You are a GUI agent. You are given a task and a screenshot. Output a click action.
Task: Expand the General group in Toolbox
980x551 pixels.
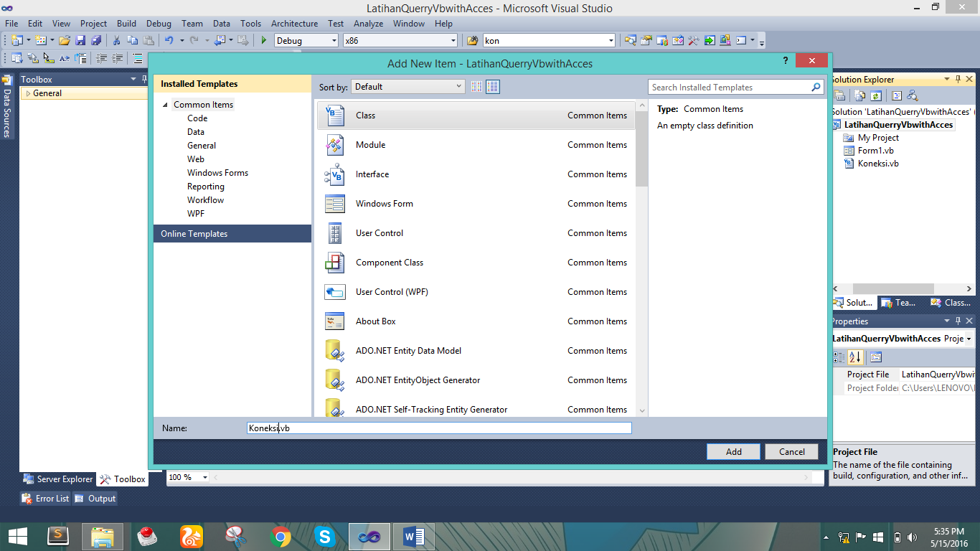(x=28, y=93)
